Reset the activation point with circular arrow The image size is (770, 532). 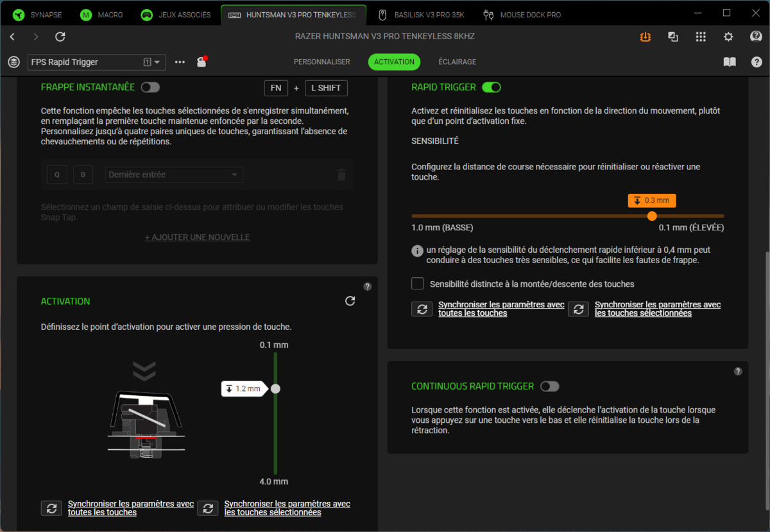click(350, 300)
